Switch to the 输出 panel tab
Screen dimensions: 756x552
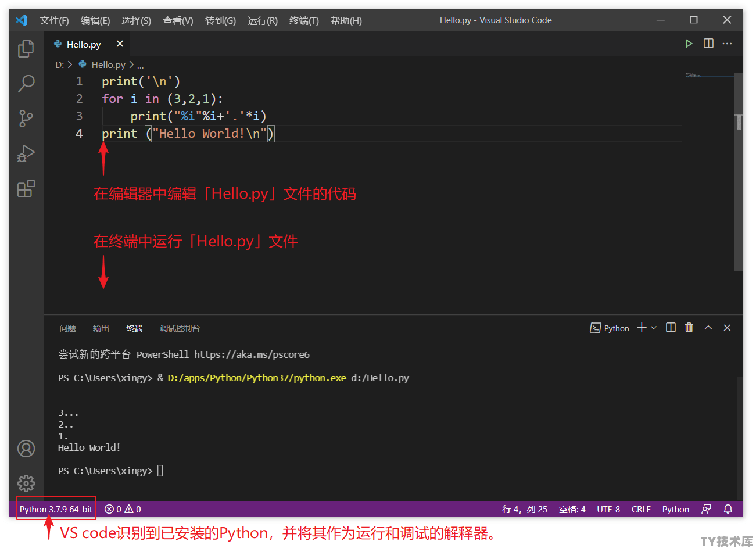(x=101, y=328)
